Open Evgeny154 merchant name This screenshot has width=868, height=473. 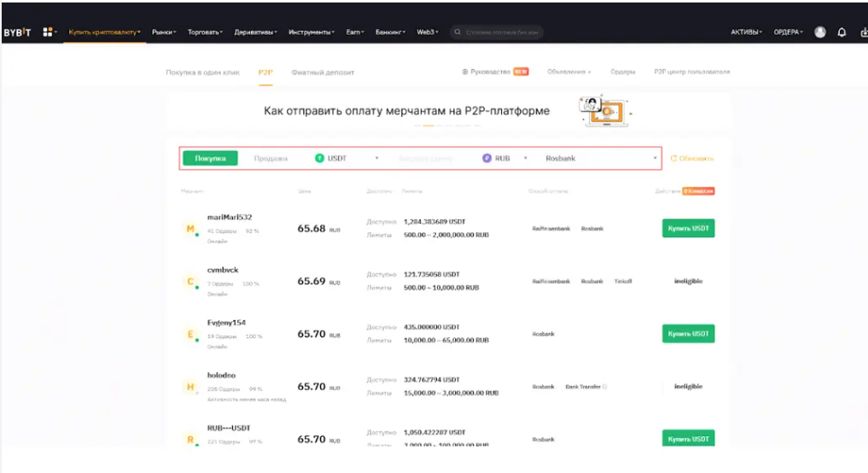coord(226,323)
